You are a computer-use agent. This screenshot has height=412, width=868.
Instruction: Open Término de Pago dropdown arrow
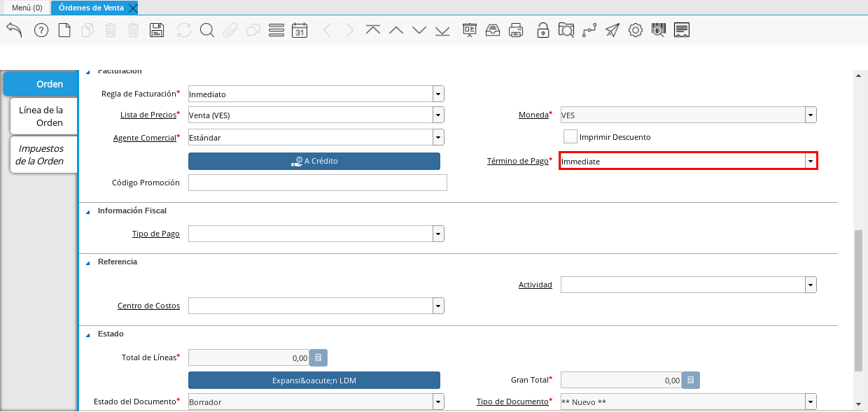coord(811,161)
